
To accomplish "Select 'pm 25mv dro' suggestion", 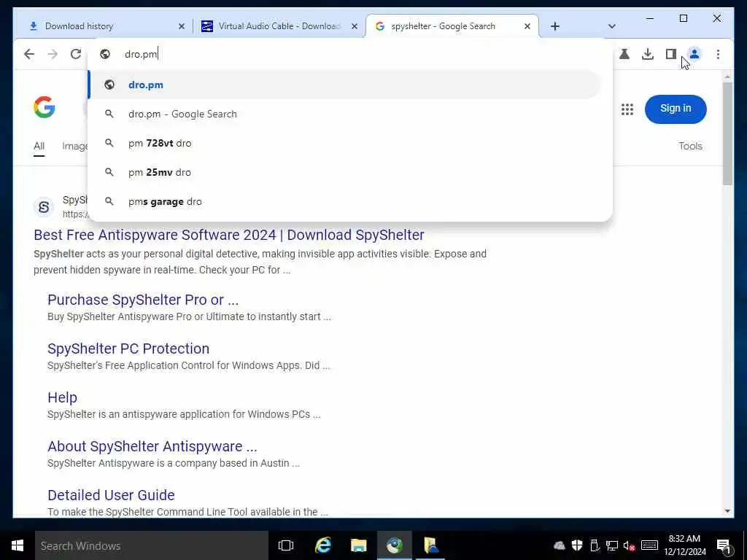I will point(344,172).
